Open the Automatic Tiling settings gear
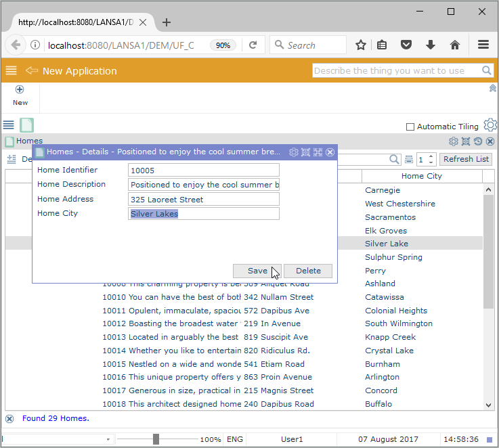Viewport: 499px width, 448px height. pyautogui.click(x=490, y=126)
